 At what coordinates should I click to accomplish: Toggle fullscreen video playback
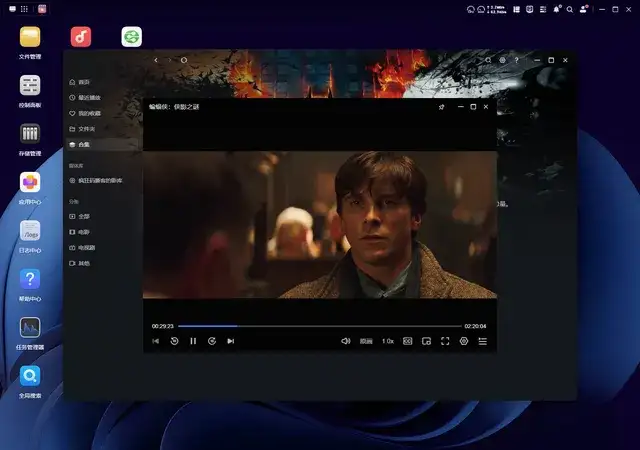coord(445,341)
